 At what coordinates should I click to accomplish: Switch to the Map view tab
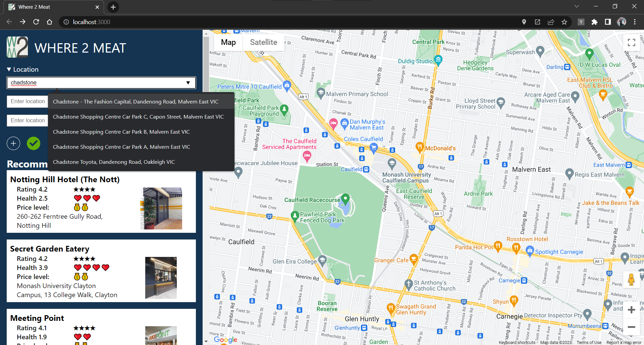click(x=228, y=42)
